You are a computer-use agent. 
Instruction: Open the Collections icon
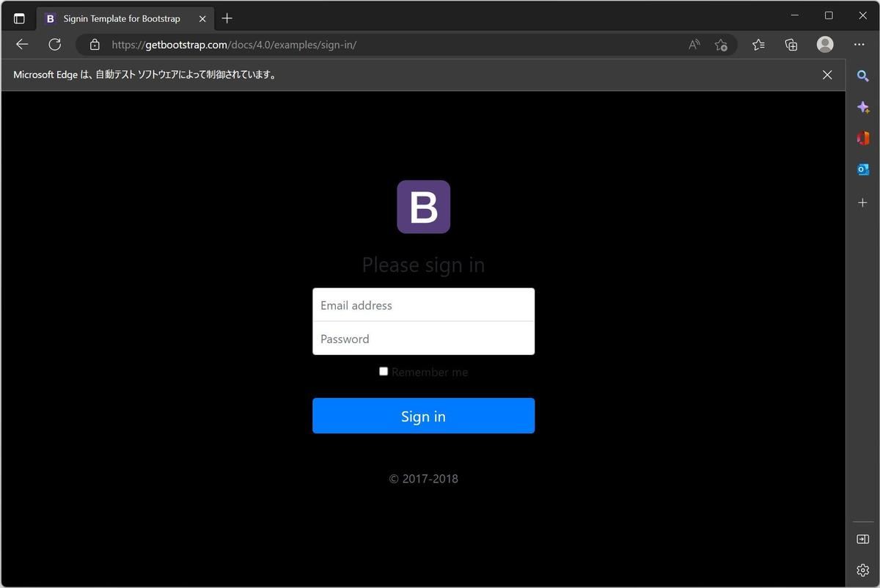pos(791,45)
